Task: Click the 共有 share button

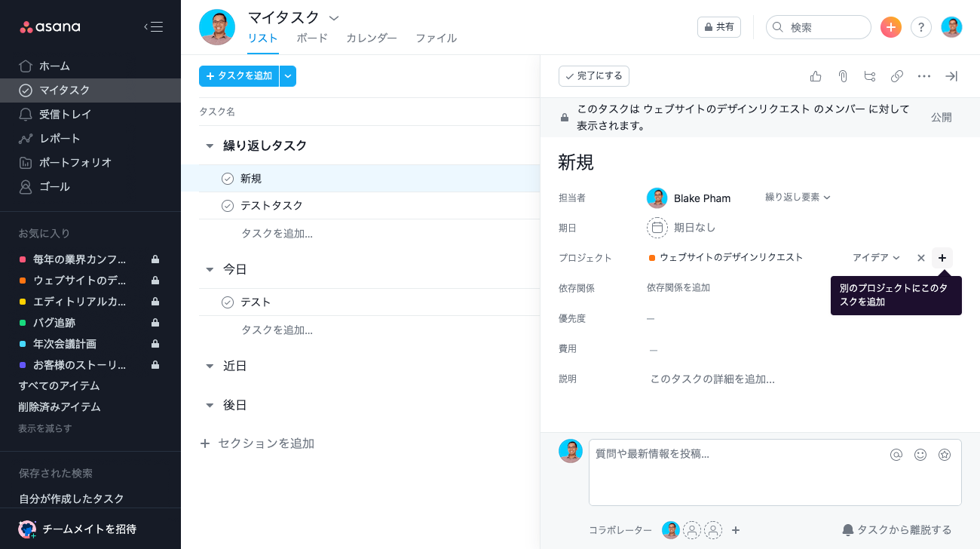Action: point(719,27)
